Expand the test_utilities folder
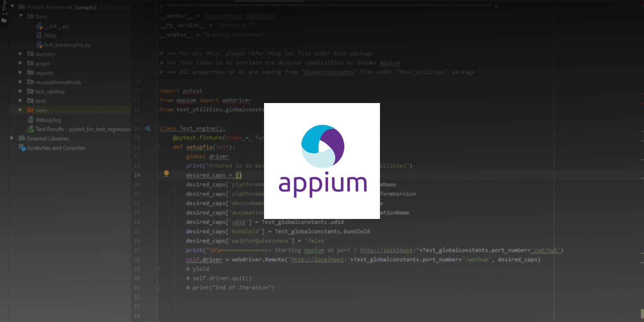The image size is (644, 322). (x=21, y=91)
